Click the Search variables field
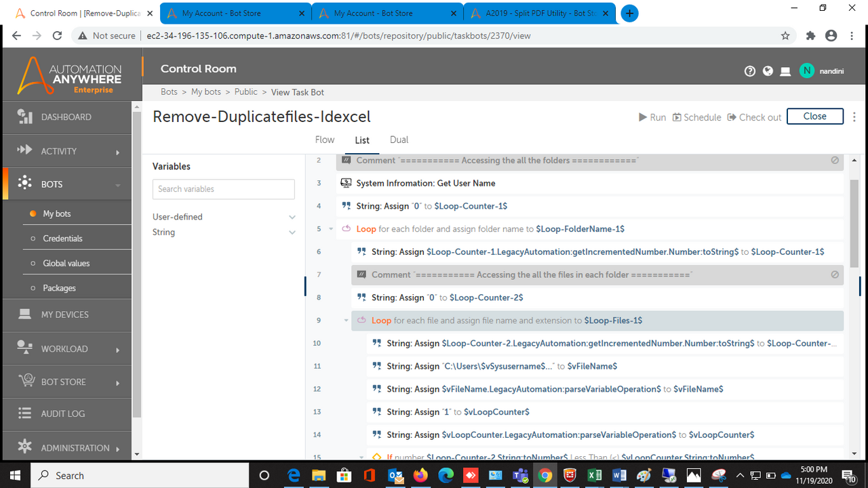This screenshot has height=488, width=868. (224, 189)
